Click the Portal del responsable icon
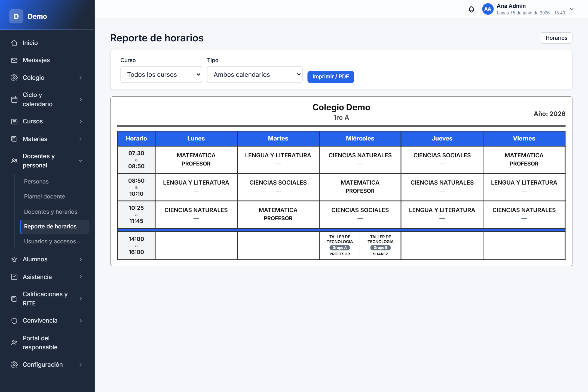Screen dimensions: 588x392 tap(14, 343)
